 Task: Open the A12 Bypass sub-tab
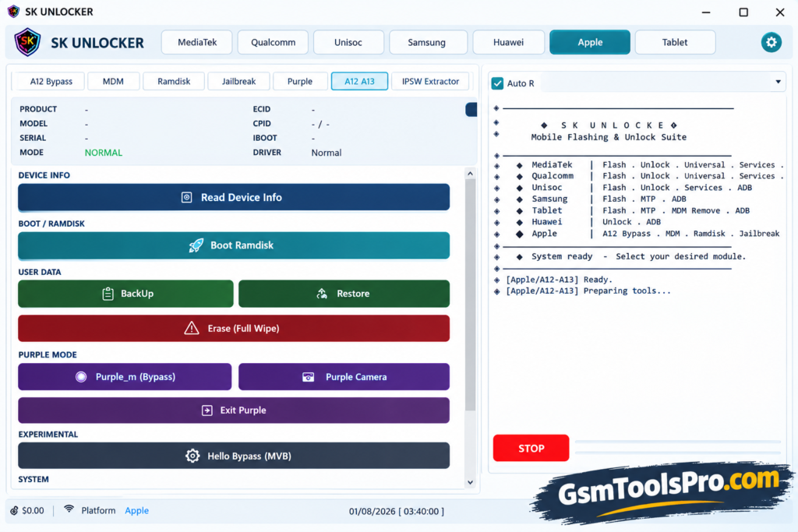[x=51, y=81]
